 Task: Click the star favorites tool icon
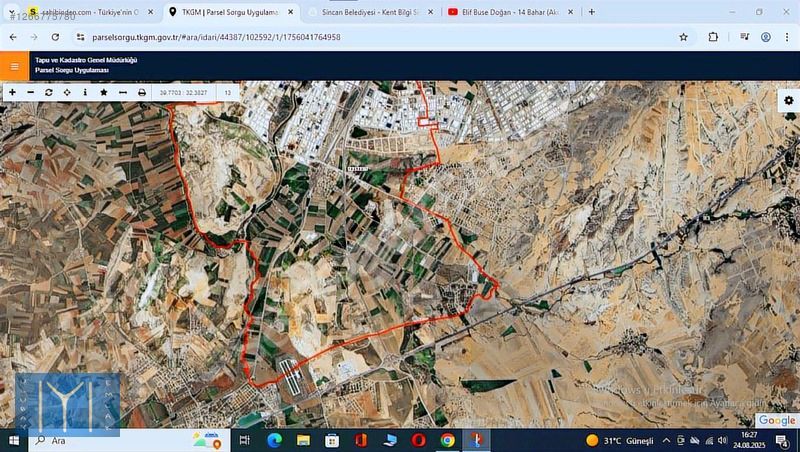tap(103, 92)
